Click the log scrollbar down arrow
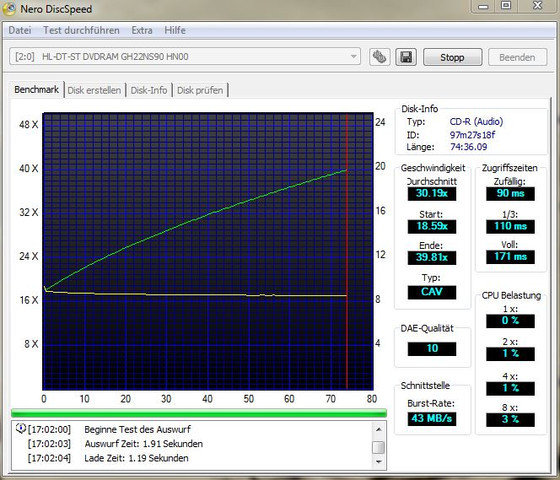Viewport: 560px width, 480px height. 379,462
